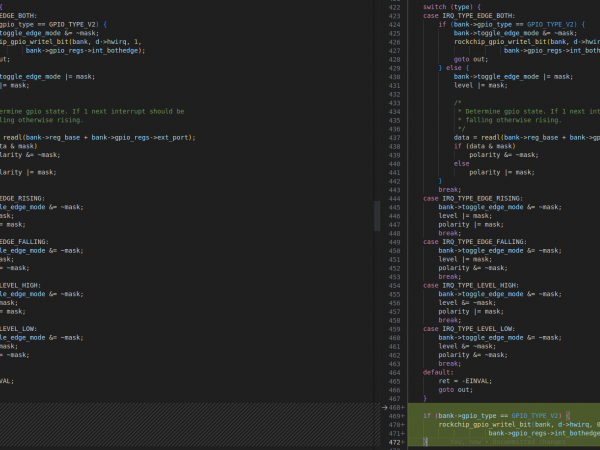Click 'case IRQ_TYPE_LEVEL_HIGH:' in the right pane
This screenshot has height=450, width=600.
[x=471, y=284]
